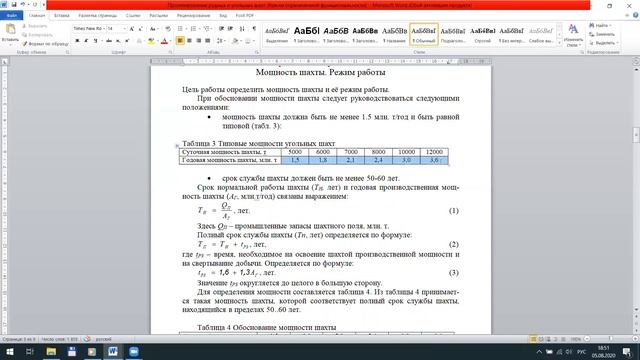Switch to the Главная ribbon tab
This screenshot has height=360, width=640.
point(37,16)
